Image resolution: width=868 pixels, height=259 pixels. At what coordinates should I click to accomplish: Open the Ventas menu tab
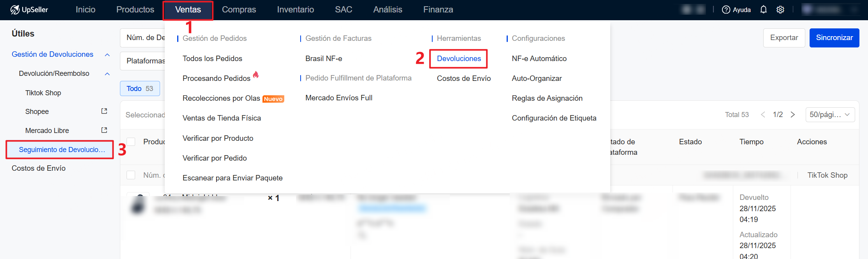[188, 10]
